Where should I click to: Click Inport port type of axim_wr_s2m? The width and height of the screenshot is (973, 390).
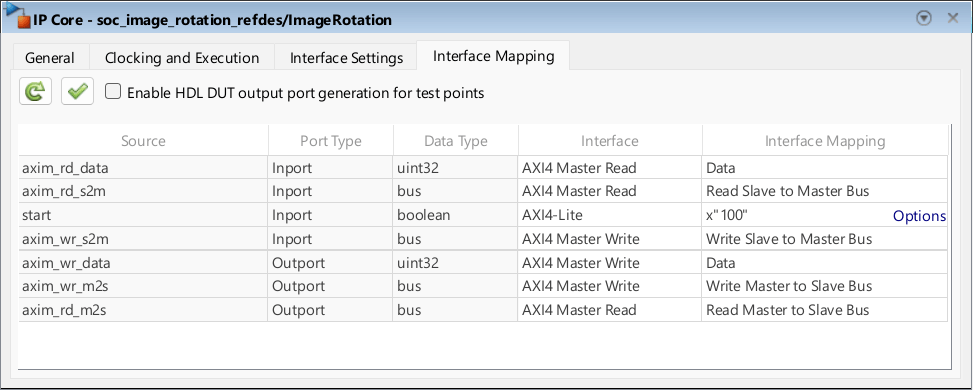tap(331, 239)
